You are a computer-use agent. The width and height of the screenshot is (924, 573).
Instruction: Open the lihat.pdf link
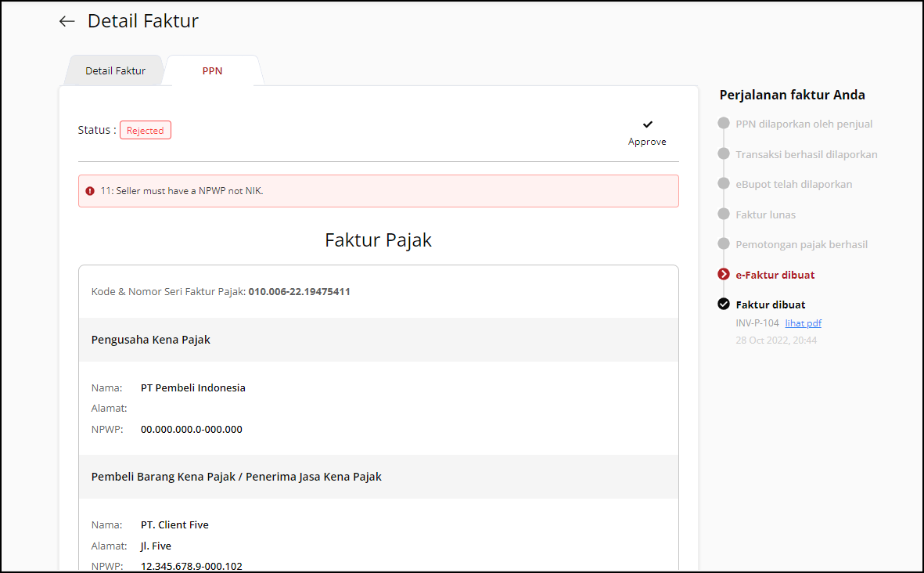(803, 323)
